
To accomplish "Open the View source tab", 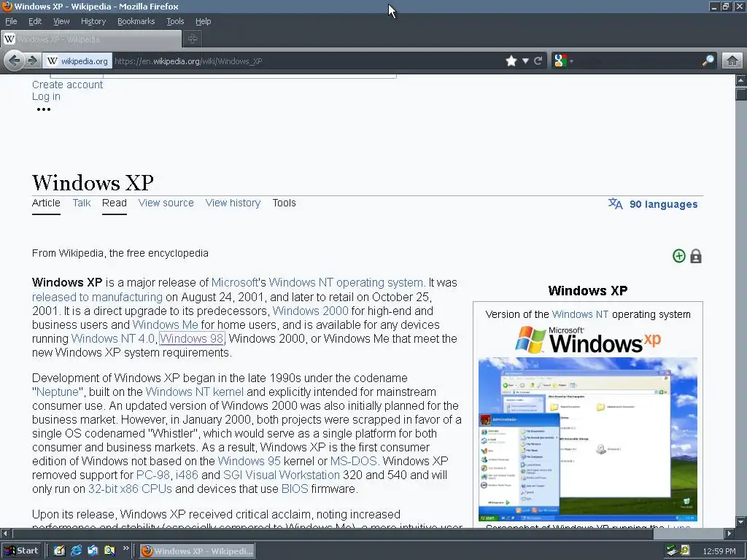I will [166, 203].
